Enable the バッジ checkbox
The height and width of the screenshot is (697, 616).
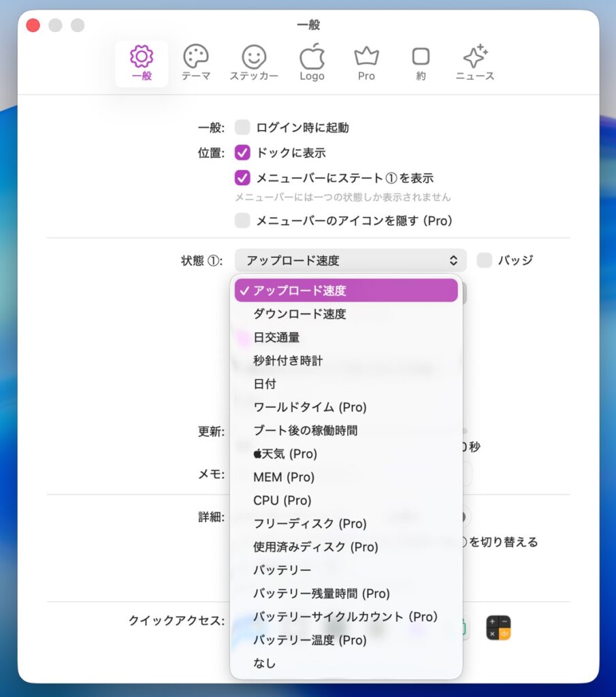coord(484,260)
